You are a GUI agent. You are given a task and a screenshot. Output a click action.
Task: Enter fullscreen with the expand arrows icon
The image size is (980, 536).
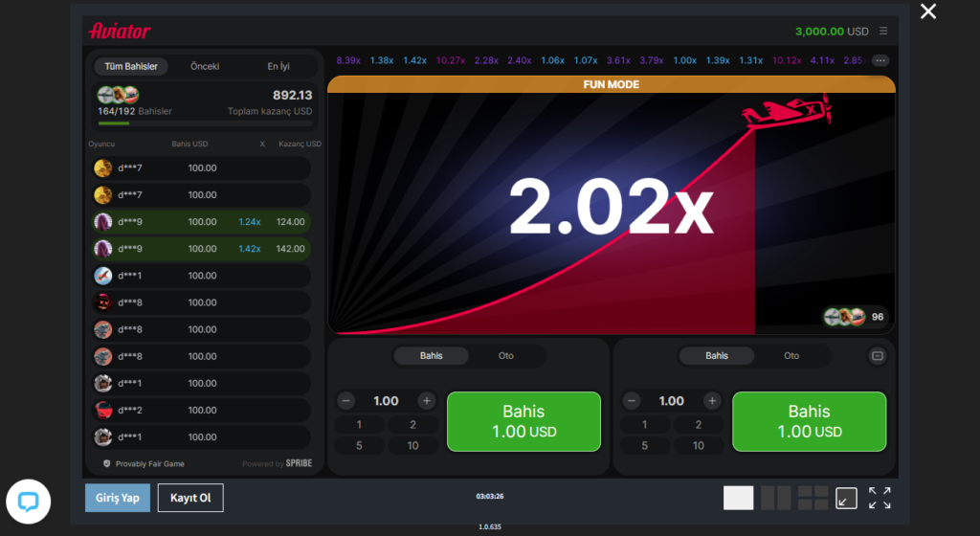880,498
